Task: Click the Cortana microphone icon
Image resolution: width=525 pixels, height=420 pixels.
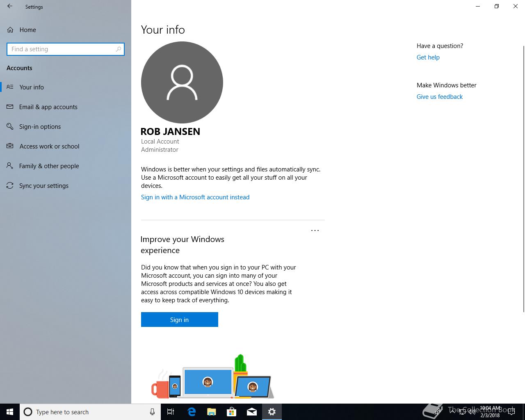Action: click(153, 412)
